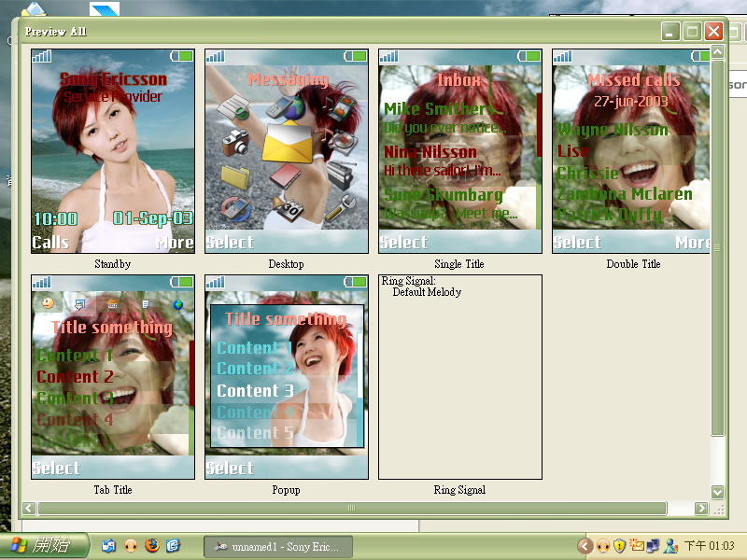Click the new mail envelope tray icon

(636, 545)
